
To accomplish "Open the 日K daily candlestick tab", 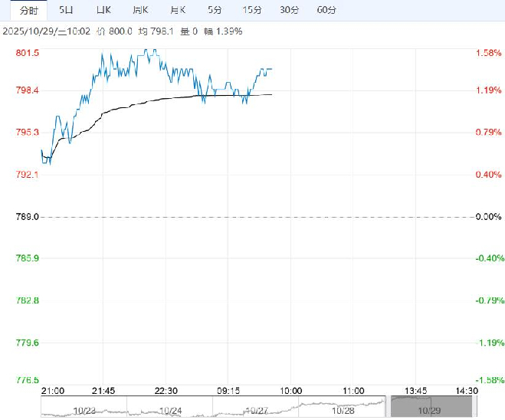I will pyautogui.click(x=103, y=10).
